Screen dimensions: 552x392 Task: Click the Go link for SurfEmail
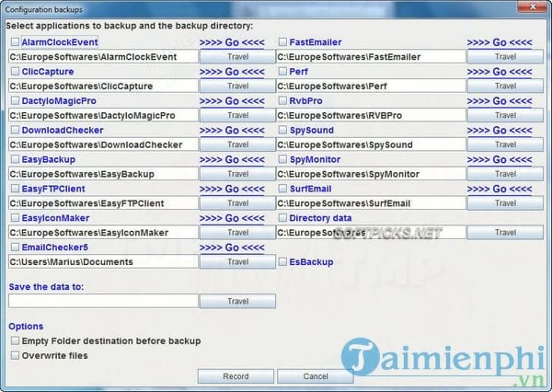pos(500,190)
